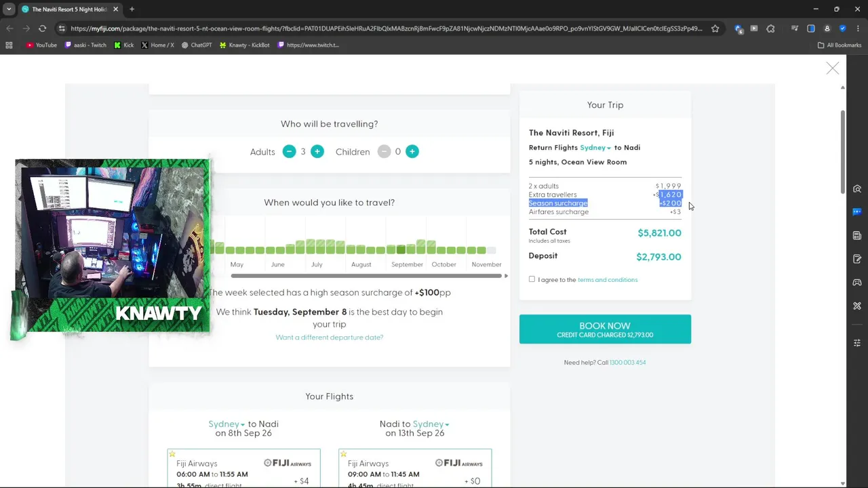Change return city in 'Nadi to Sydney' heading
Viewport: 868px width, 488px height.
click(x=431, y=424)
